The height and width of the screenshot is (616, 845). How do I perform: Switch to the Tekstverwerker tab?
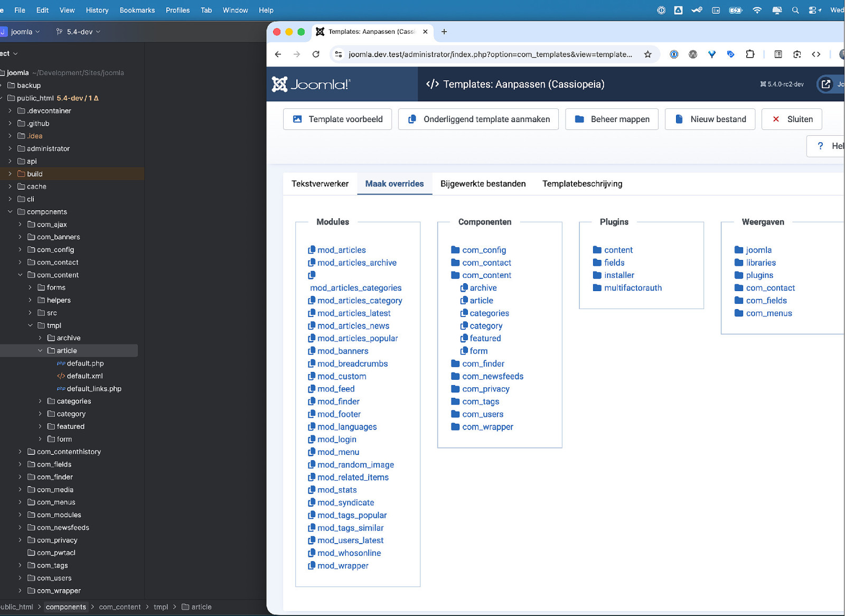(320, 184)
